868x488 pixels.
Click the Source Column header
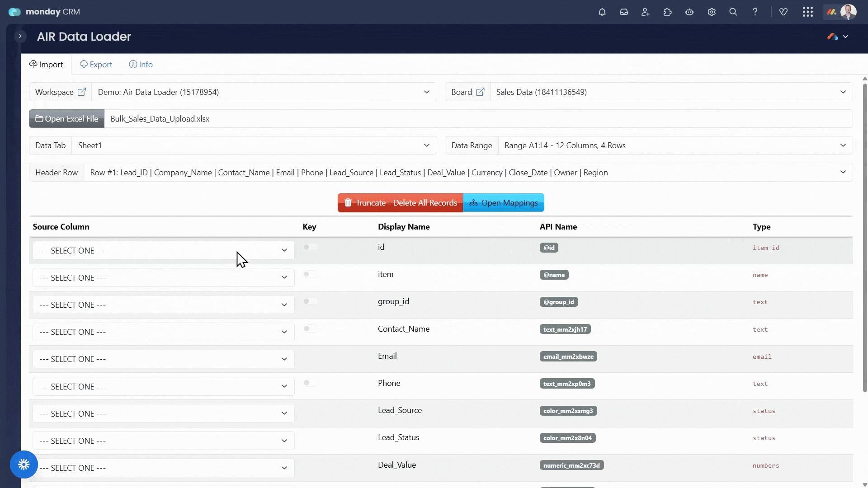pos(61,227)
